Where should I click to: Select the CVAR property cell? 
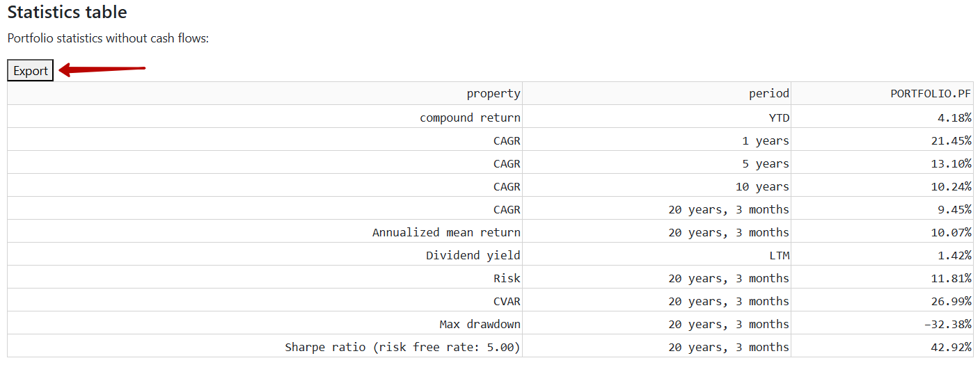264,300
